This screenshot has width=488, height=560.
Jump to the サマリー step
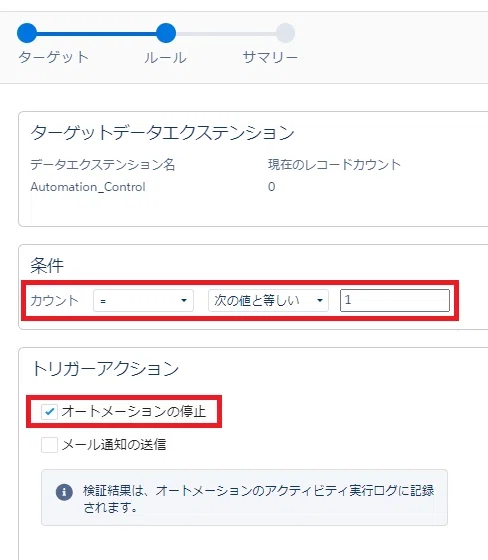pos(285,33)
